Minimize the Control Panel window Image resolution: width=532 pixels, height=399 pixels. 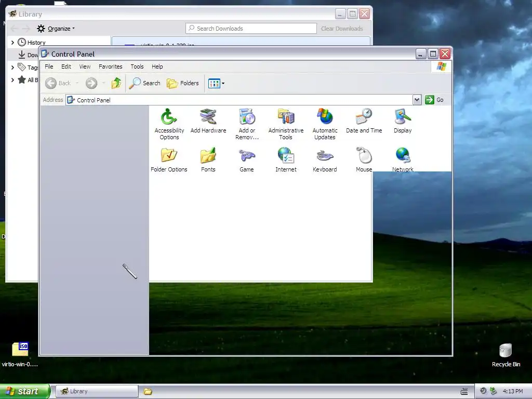pyautogui.click(x=421, y=54)
